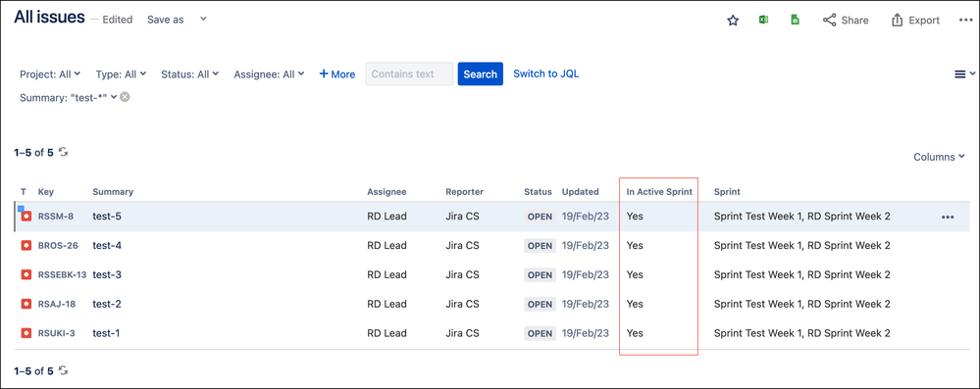Expand the Project: All filter dropdown
980x389 pixels.
click(x=50, y=73)
